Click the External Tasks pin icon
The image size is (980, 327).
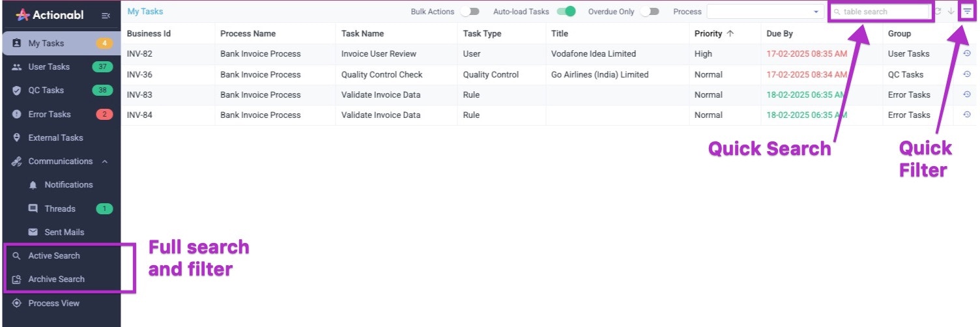pyautogui.click(x=17, y=137)
